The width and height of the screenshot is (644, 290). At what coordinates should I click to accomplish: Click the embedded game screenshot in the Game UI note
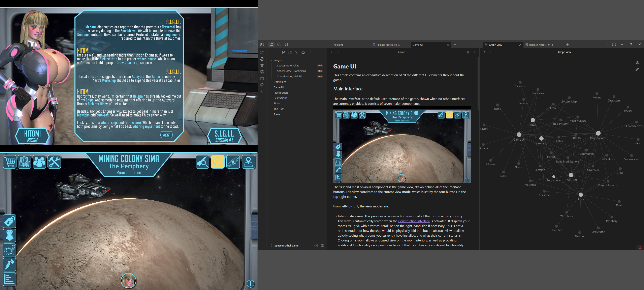pos(402,145)
